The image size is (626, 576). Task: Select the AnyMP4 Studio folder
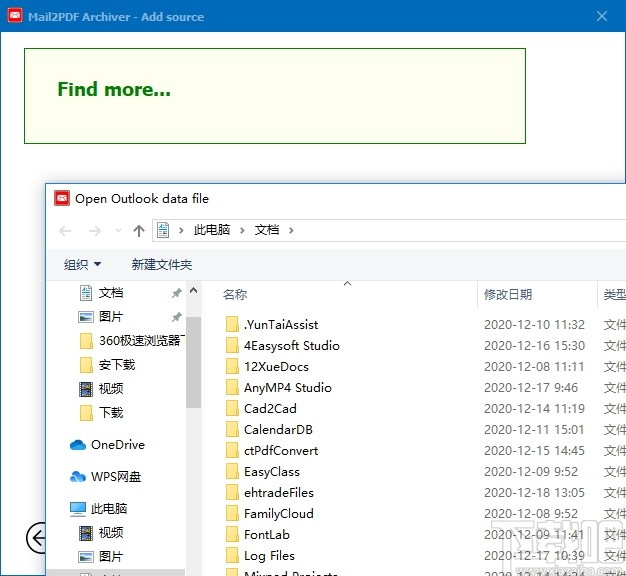point(288,388)
